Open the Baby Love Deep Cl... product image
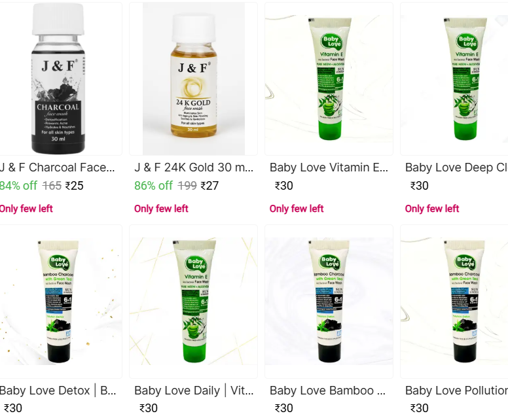The height and width of the screenshot is (420, 508). (x=454, y=79)
